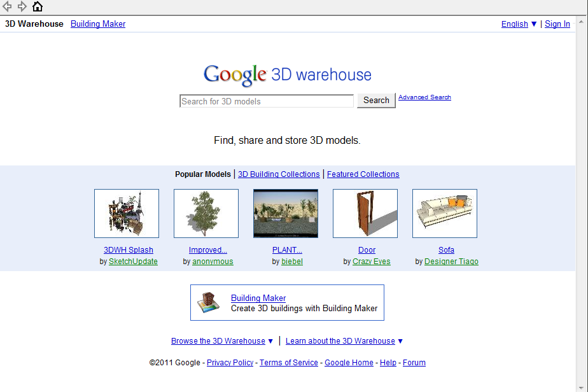Go to home using the house icon
The height and width of the screenshot is (392, 588).
(38, 6)
